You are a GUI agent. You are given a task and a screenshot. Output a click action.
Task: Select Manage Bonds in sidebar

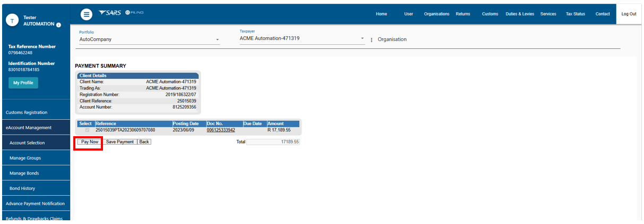click(24, 173)
